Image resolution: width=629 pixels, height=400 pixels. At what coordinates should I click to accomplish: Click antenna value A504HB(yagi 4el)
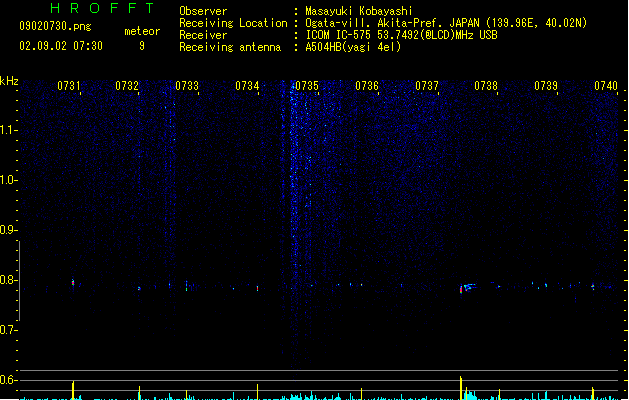[353, 47]
